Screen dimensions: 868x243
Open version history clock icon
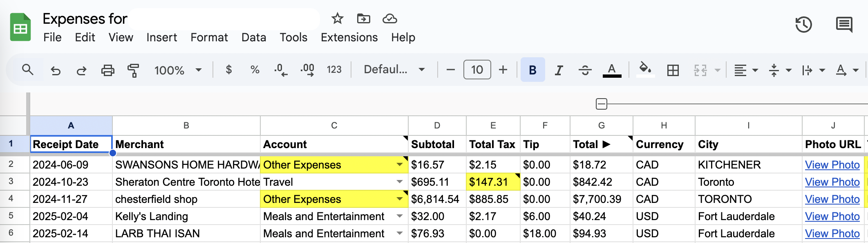[803, 25]
